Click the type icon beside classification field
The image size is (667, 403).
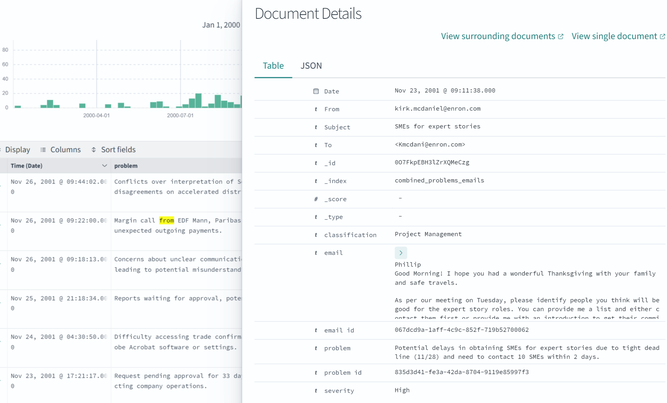pos(316,235)
